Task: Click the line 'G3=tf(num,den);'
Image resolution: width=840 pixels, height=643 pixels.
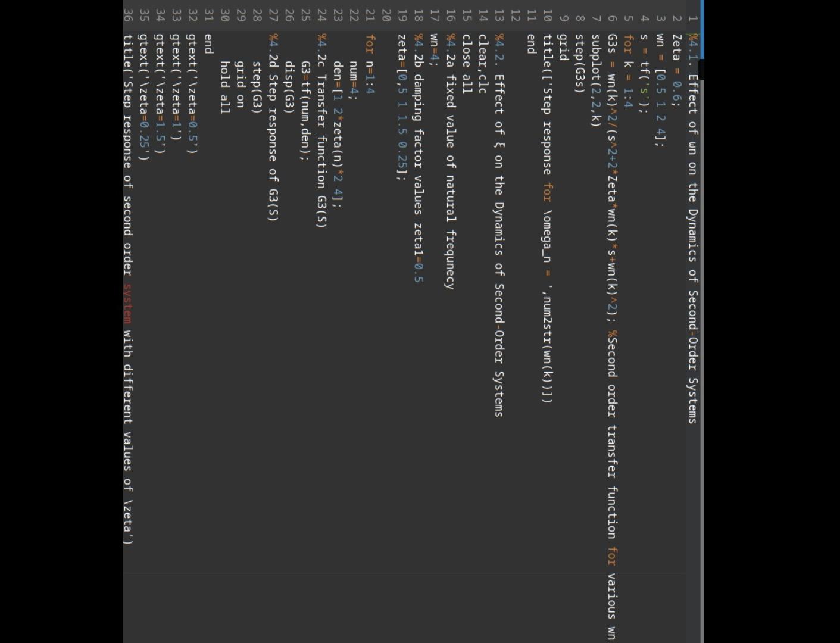Action: [306, 110]
